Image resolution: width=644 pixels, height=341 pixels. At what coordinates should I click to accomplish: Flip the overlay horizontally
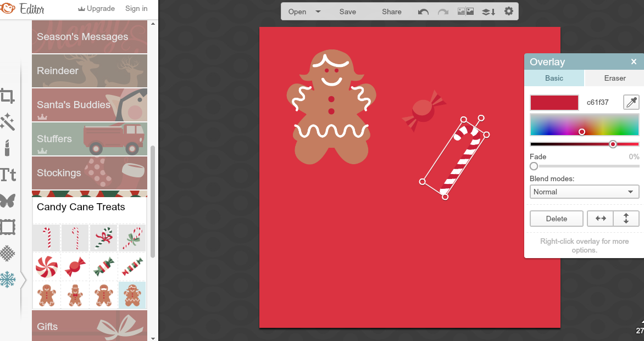601,218
